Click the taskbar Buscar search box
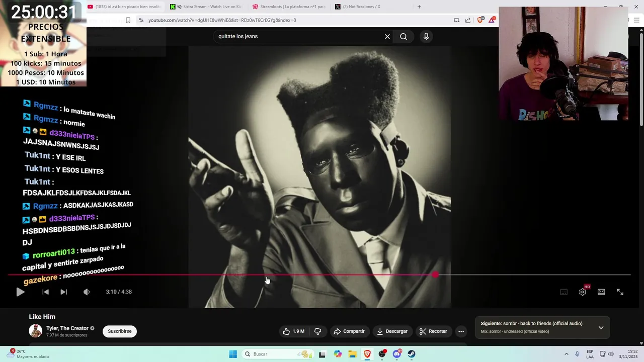This screenshot has height=362, width=644. click(x=278, y=354)
